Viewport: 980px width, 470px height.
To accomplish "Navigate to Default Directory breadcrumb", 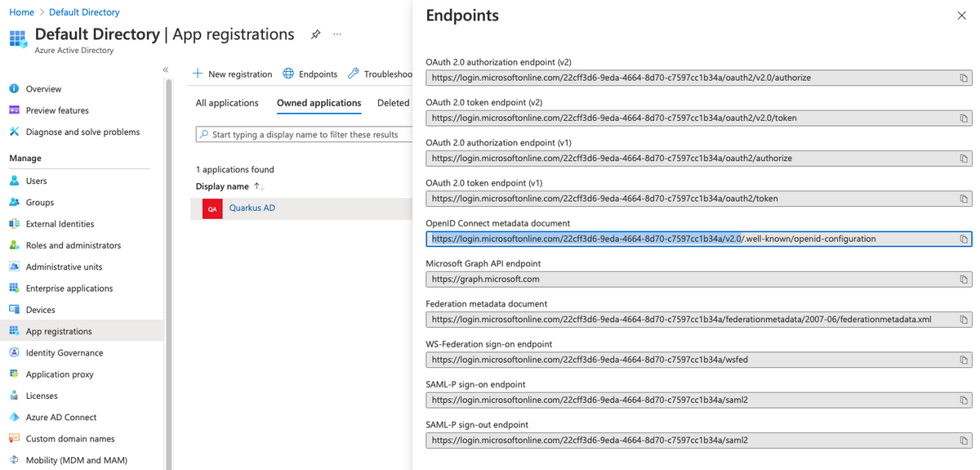I will [x=84, y=12].
